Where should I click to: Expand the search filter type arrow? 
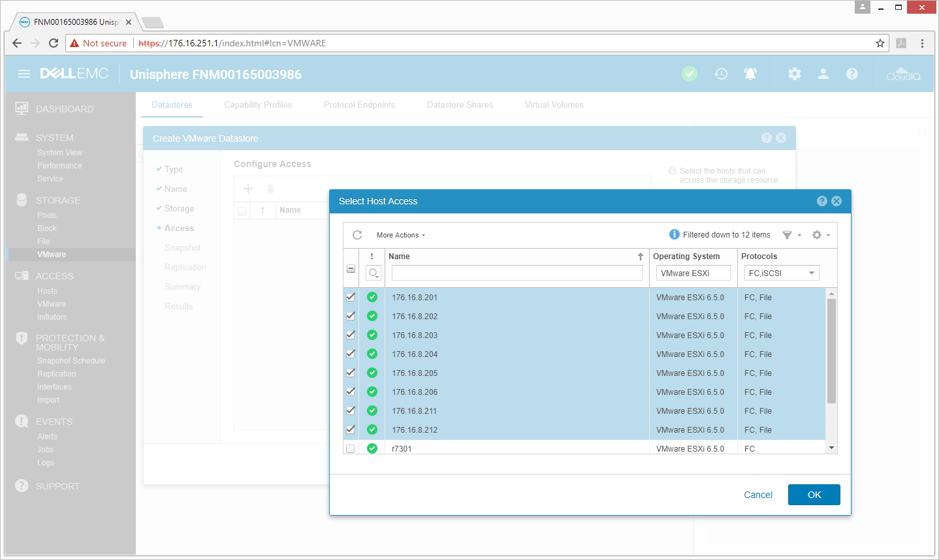pyautogui.click(x=377, y=277)
